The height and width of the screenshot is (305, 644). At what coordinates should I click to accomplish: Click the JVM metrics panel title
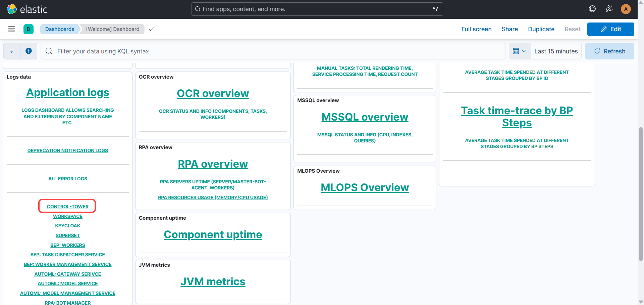154,265
